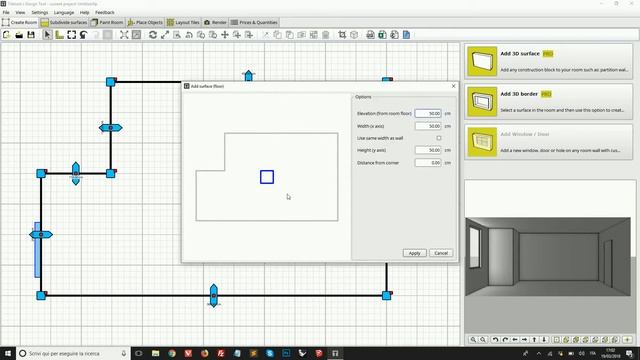Image resolution: width=640 pixels, height=360 pixels.
Task: Switch to the Place Objects tab
Action: click(145, 22)
